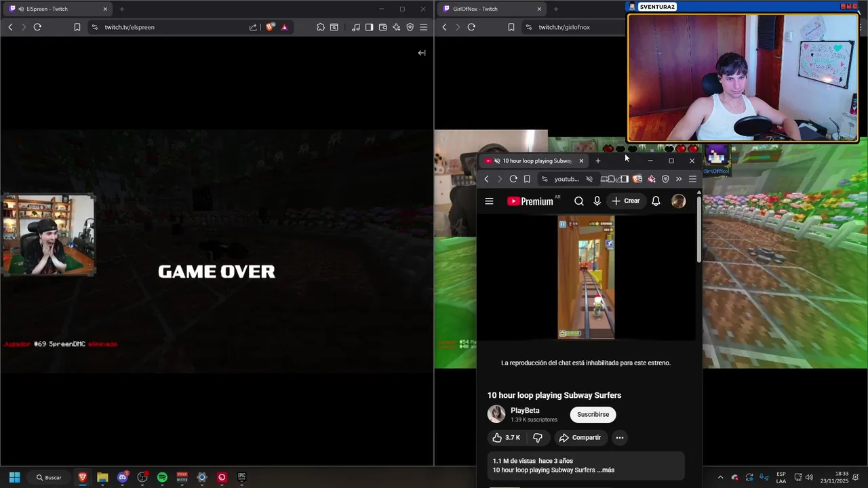Dislike the Subway Surfers video

(537, 438)
